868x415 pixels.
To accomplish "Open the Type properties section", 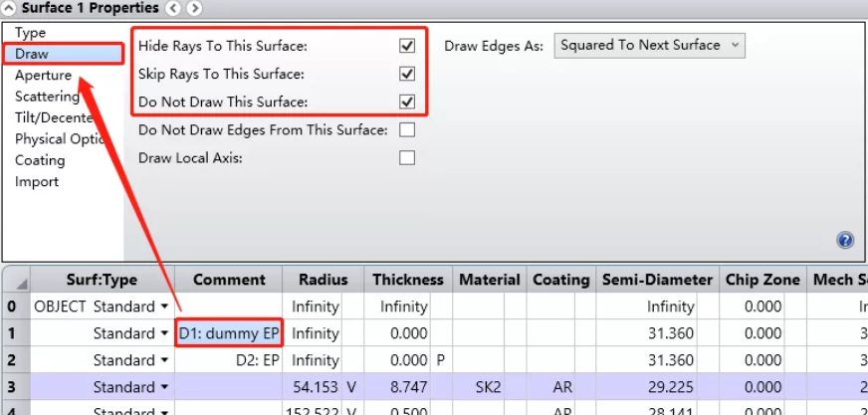I will click(30, 33).
